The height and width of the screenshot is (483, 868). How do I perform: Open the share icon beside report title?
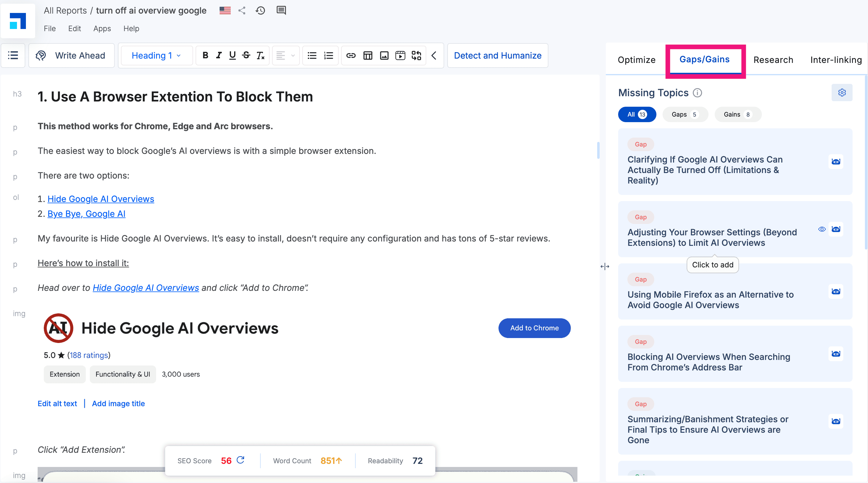click(242, 10)
